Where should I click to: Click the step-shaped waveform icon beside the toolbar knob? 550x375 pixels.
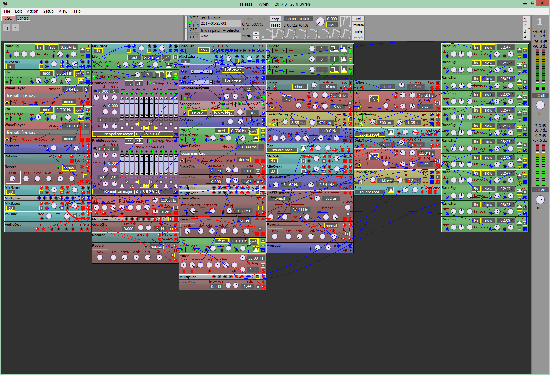[x=346, y=21]
